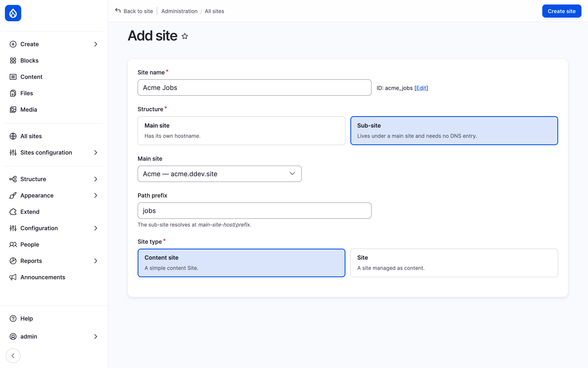This screenshot has width=588, height=368.
Task: Click the Content document icon
Action: (13, 77)
